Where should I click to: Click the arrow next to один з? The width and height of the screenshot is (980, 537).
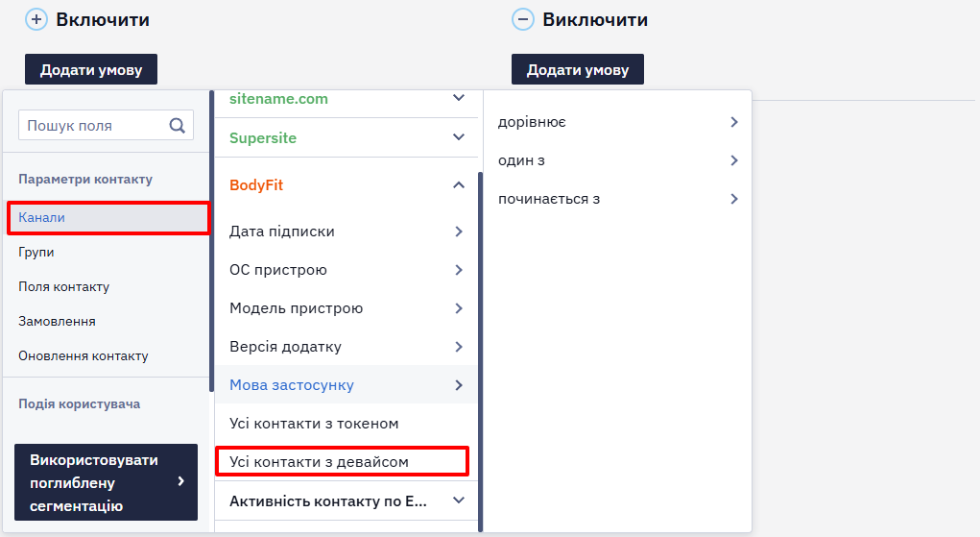click(x=734, y=160)
